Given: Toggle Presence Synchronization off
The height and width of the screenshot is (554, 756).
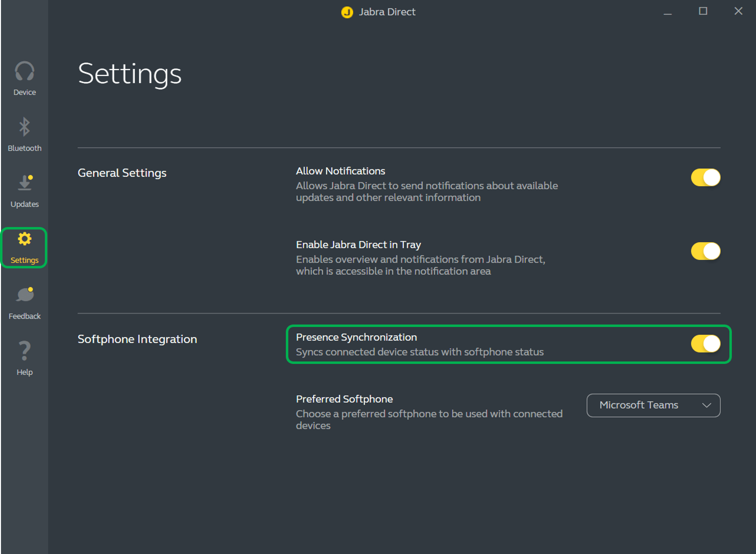Looking at the screenshot, I should coord(705,344).
